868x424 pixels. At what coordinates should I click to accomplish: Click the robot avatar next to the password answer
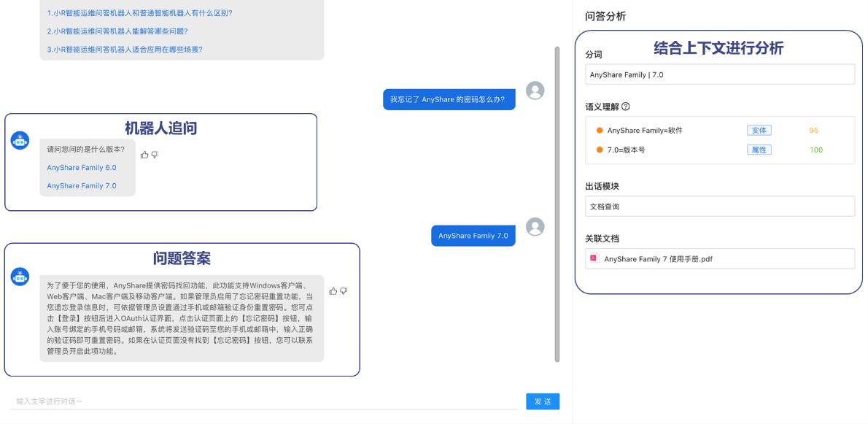coord(20,276)
